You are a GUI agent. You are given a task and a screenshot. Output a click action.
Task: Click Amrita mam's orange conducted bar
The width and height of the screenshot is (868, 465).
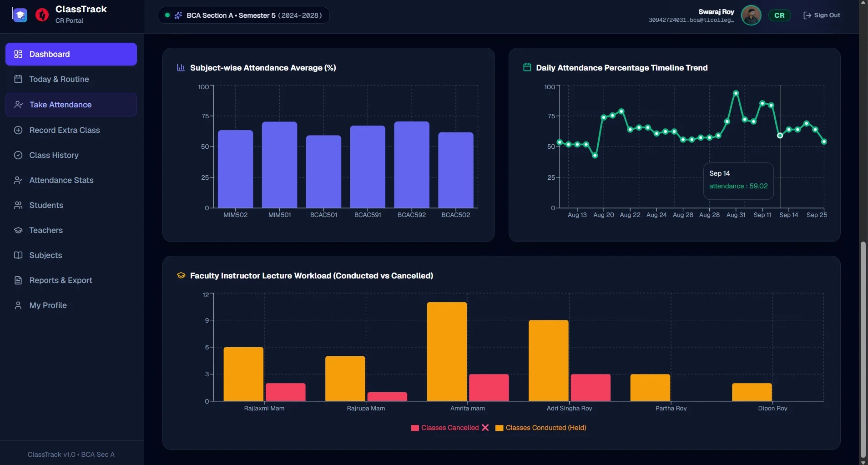(447, 352)
